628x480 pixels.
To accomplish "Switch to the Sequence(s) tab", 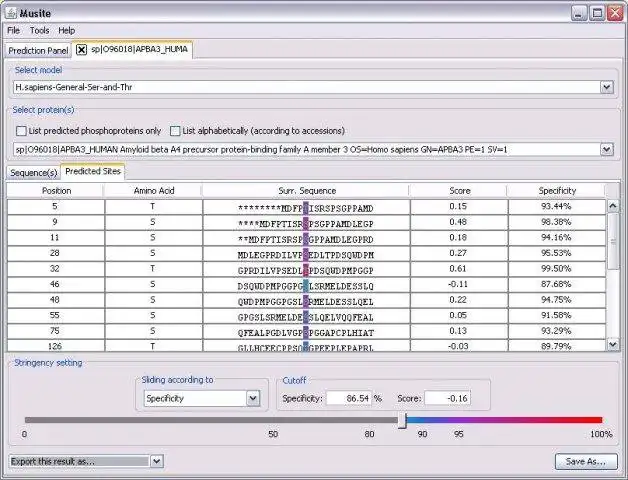I will (x=33, y=173).
